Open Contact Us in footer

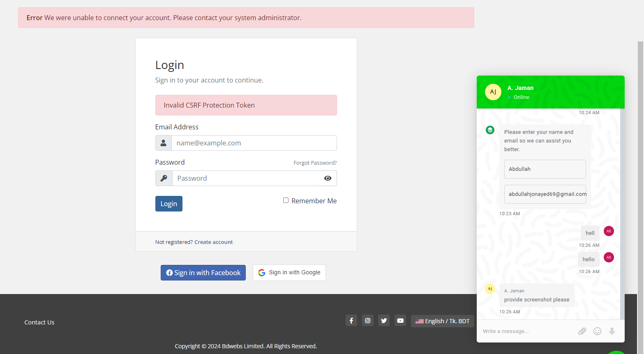tap(39, 322)
